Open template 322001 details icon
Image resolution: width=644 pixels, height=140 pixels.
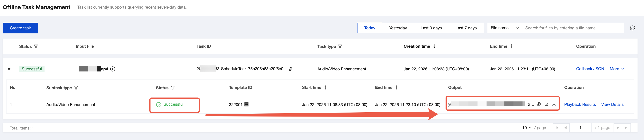coord(247,105)
